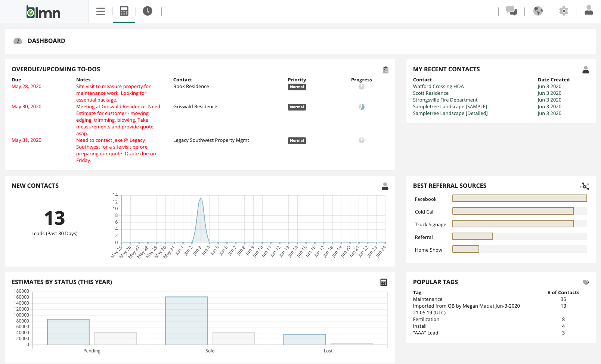This screenshot has width=601, height=364.
Task: Open the site visit to-do note
Action: pos(114,93)
